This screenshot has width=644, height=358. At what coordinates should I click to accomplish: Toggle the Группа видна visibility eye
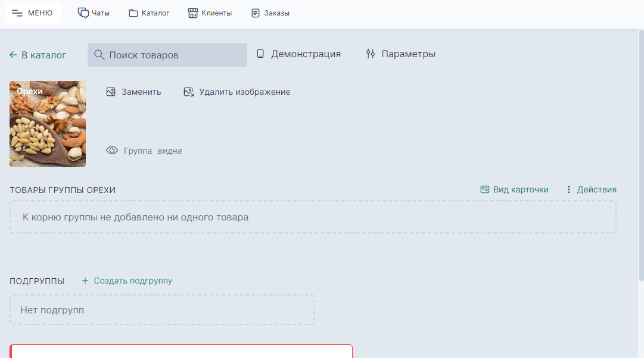[112, 151]
